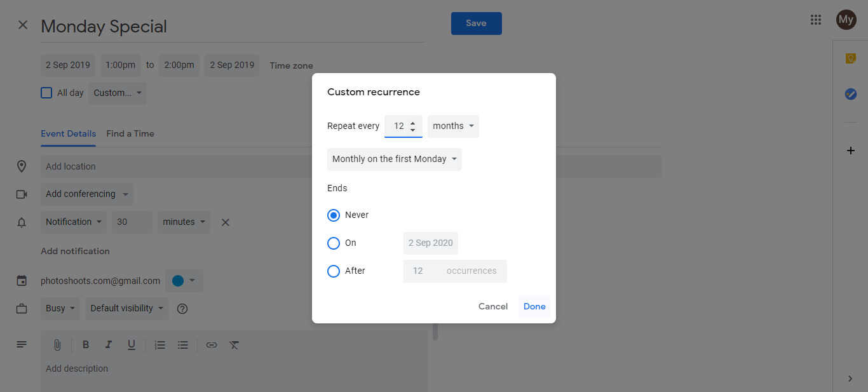Viewport: 868px width, 392px height.
Task: Click the plus add-ons icon in side panel
Action: (x=851, y=151)
